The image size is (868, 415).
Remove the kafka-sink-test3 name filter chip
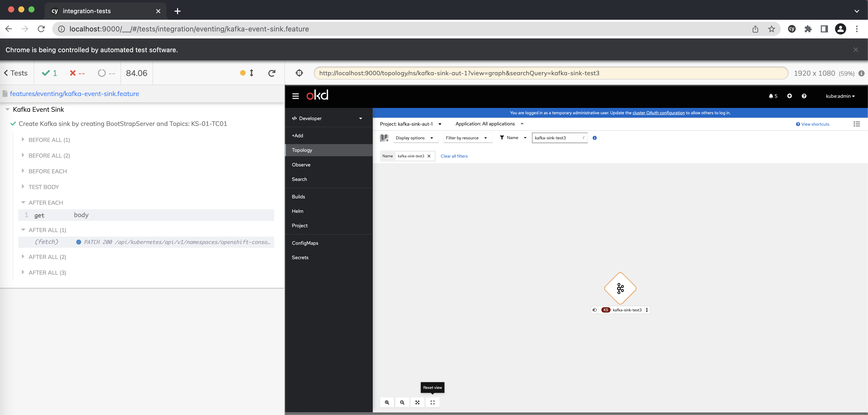(x=429, y=156)
